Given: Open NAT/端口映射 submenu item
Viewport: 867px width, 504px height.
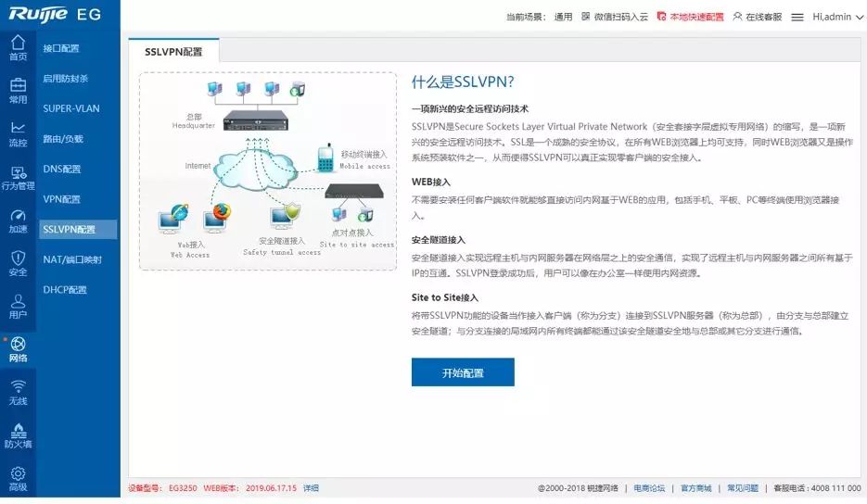Looking at the screenshot, I should click(x=72, y=259).
